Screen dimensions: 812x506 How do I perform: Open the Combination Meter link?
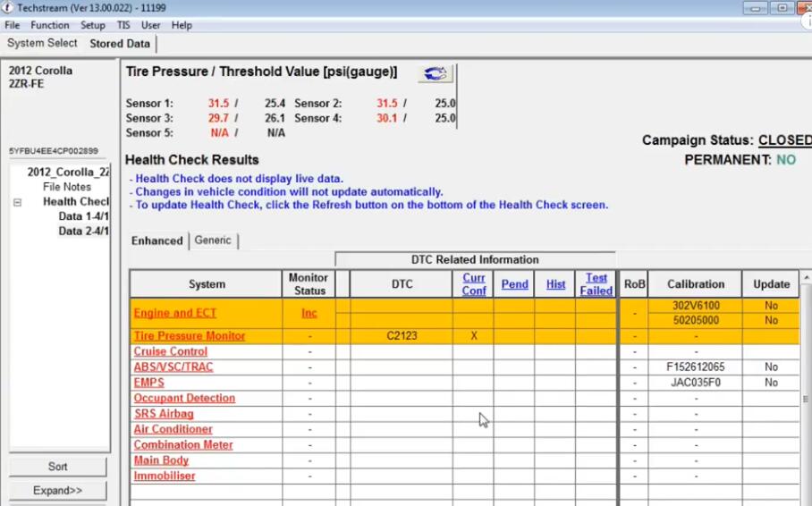[183, 444]
